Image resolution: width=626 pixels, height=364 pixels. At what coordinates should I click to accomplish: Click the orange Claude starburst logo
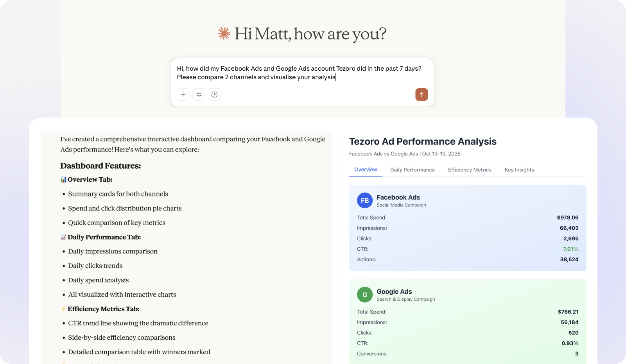224,34
